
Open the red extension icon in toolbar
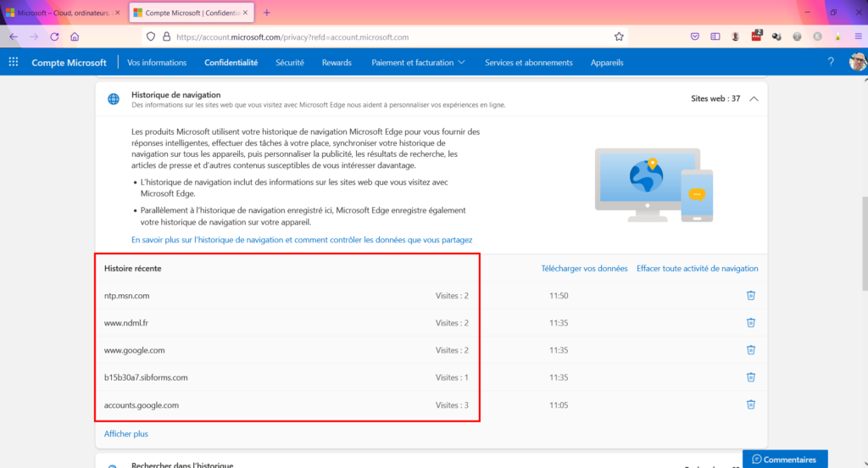tap(756, 36)
